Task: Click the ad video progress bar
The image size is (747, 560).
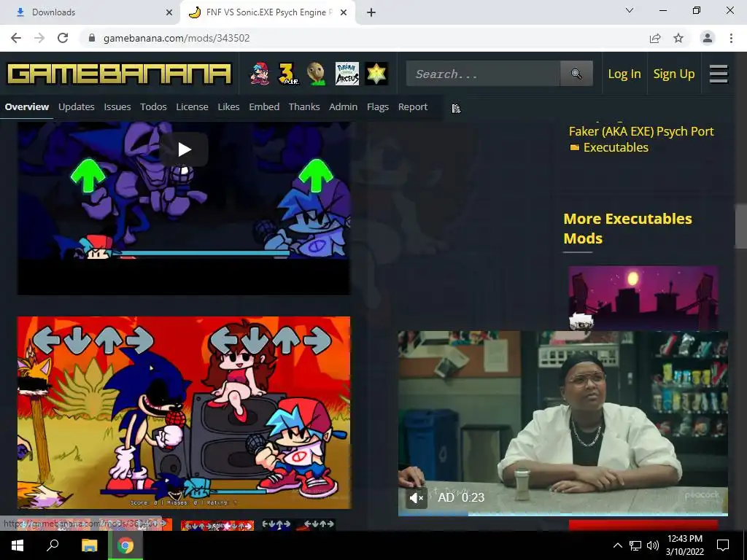Action: 563,514
